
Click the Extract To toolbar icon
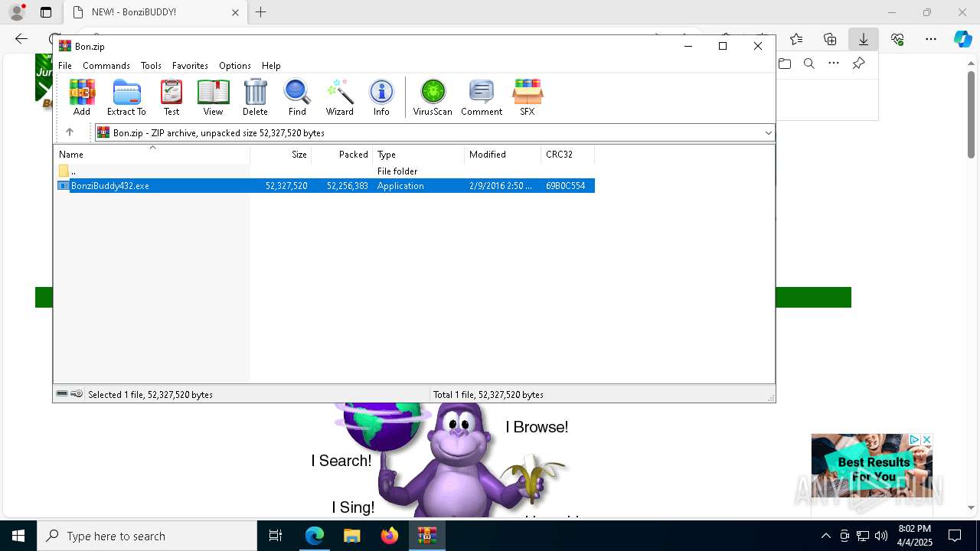coord(126,96)
